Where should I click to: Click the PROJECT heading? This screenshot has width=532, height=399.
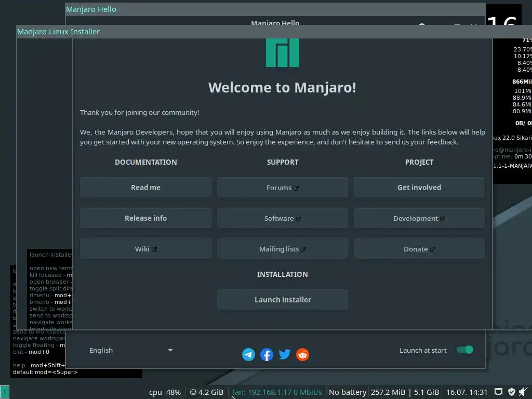coord(419,162)
